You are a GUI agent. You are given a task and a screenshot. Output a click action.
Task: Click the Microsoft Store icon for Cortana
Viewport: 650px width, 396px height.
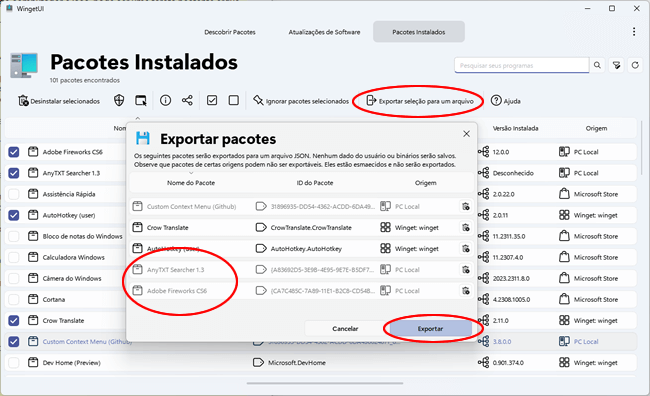click(x=564, y=299)
